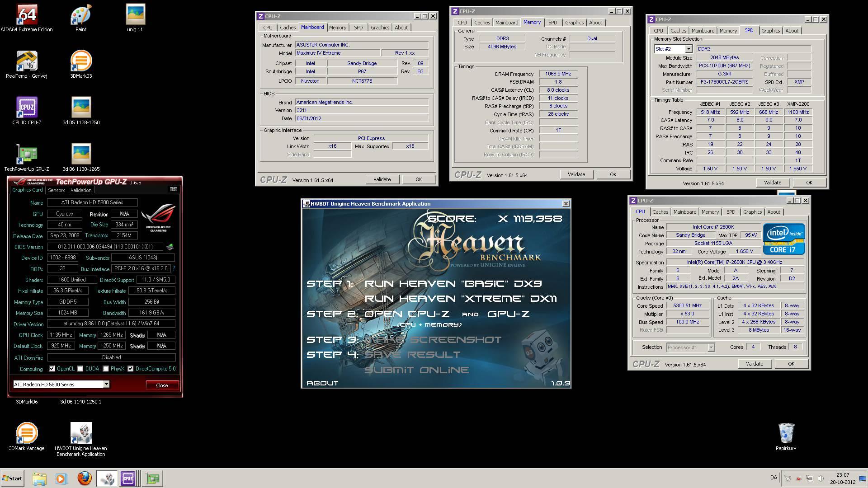Click GPU-Z link in Heaven app
The height and width of the screenshot is (488, 868).
click(508, 314)
